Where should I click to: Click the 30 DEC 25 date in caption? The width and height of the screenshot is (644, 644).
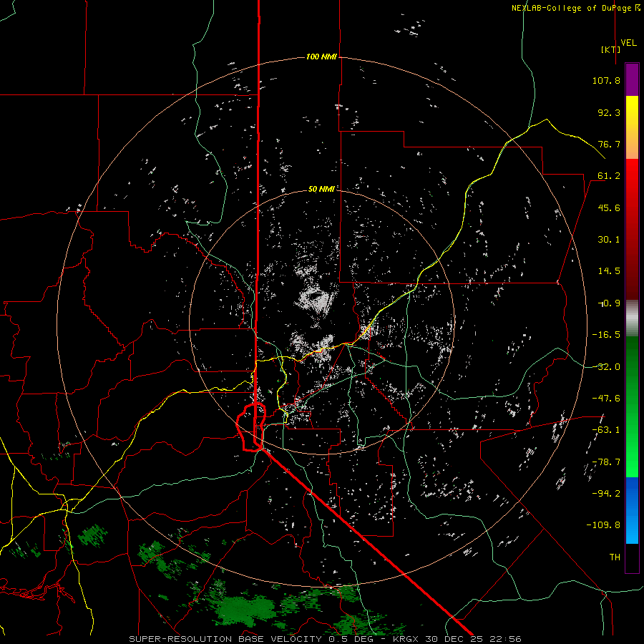(456, 639)
